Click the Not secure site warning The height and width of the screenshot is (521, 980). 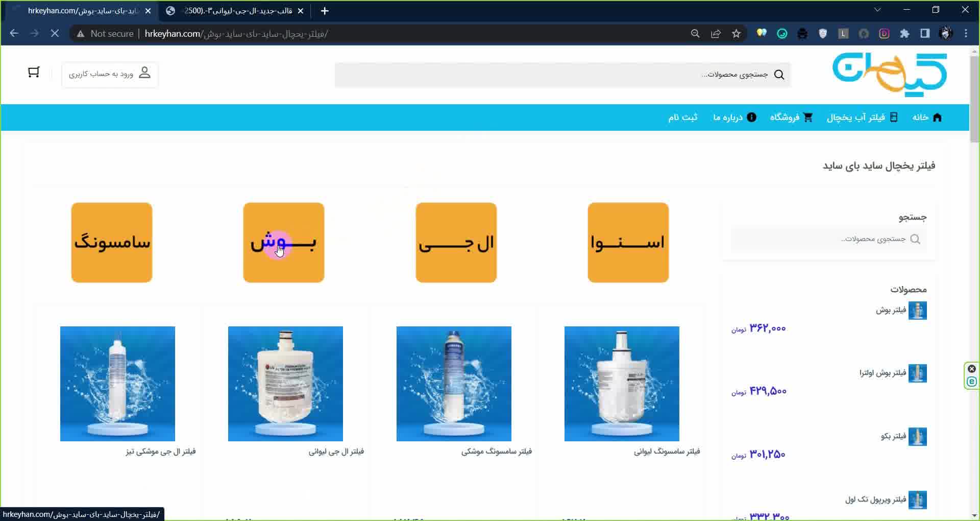[x=105, y=34]
